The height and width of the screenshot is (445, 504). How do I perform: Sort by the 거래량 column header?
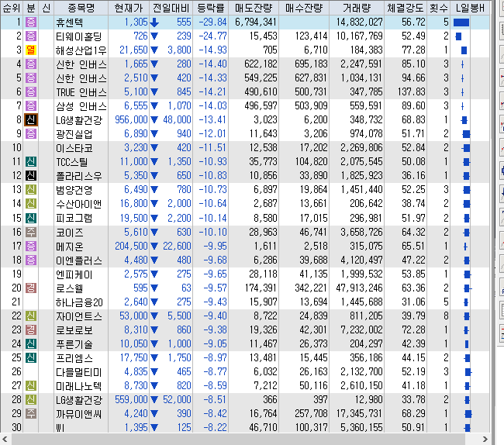(357, 8)
